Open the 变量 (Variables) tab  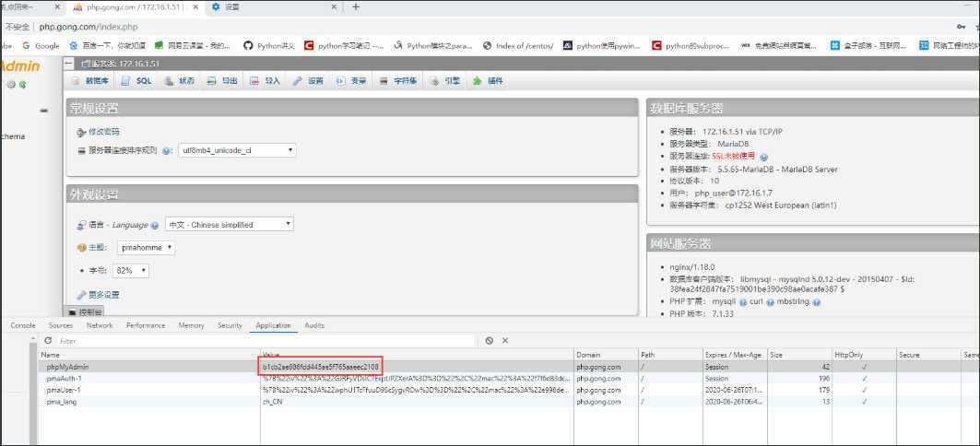[351, 81]
